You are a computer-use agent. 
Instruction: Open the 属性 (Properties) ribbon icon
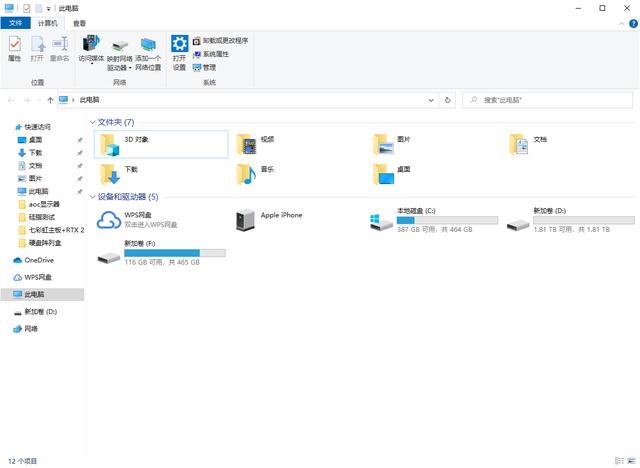tap(15, 49)
